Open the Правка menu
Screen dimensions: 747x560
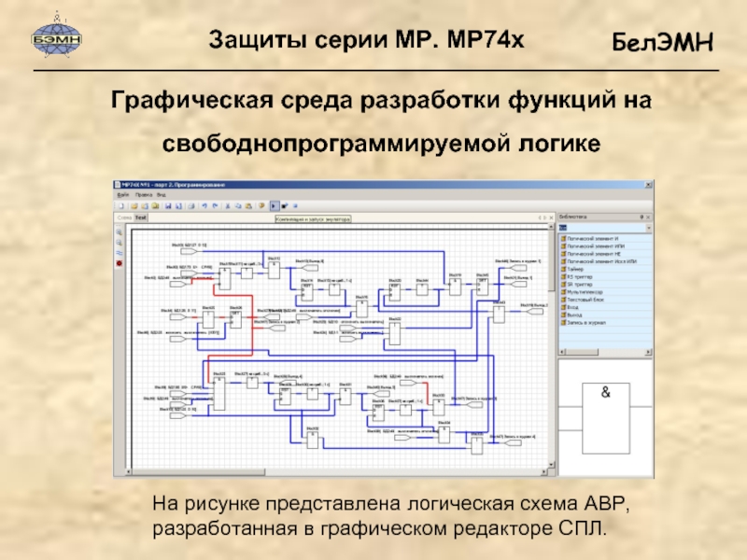pos(144,195)
